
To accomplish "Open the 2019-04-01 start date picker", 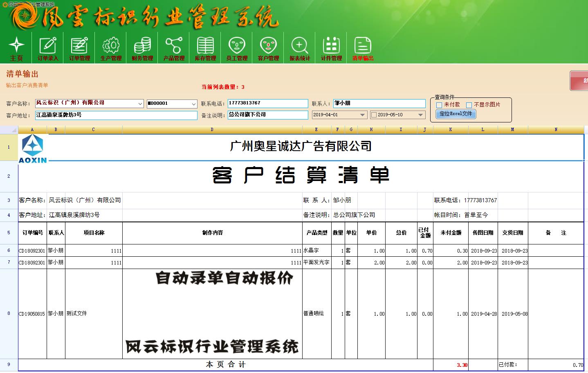I will 362,115.
